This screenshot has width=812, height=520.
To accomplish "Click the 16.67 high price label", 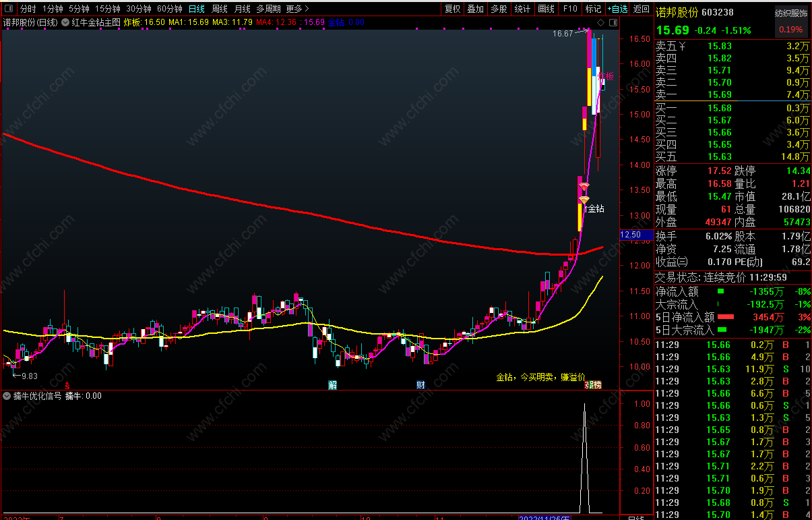I will point(563,33).
